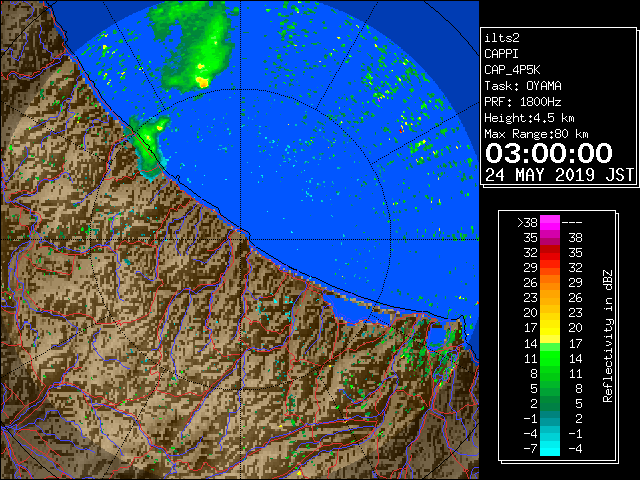Select the "Task: OYAMA" line

[523, 86]
